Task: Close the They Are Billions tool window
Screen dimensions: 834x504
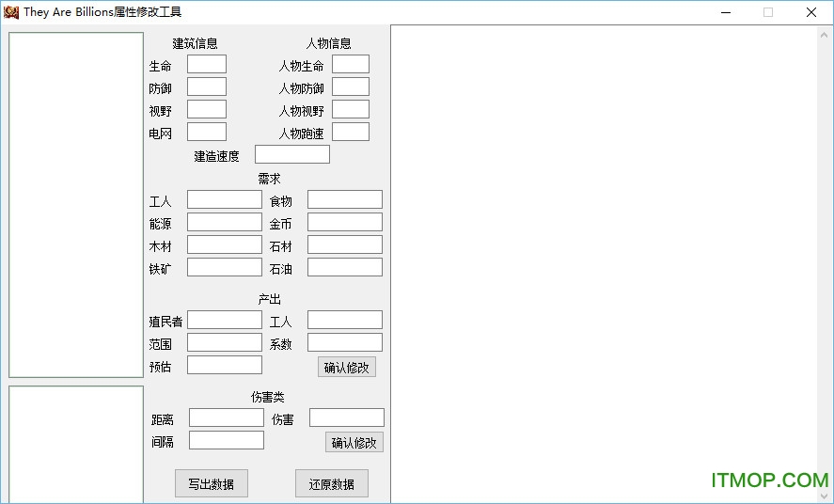Action: (x=811, y=12)
